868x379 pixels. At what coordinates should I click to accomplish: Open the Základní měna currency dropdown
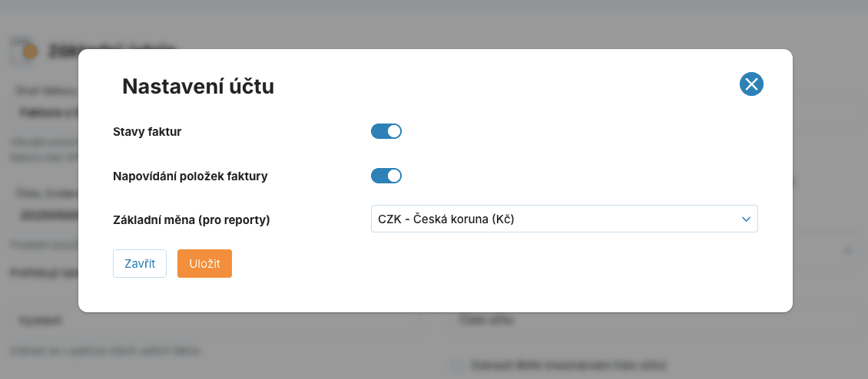pyautogui.click(x=564, y=219)
